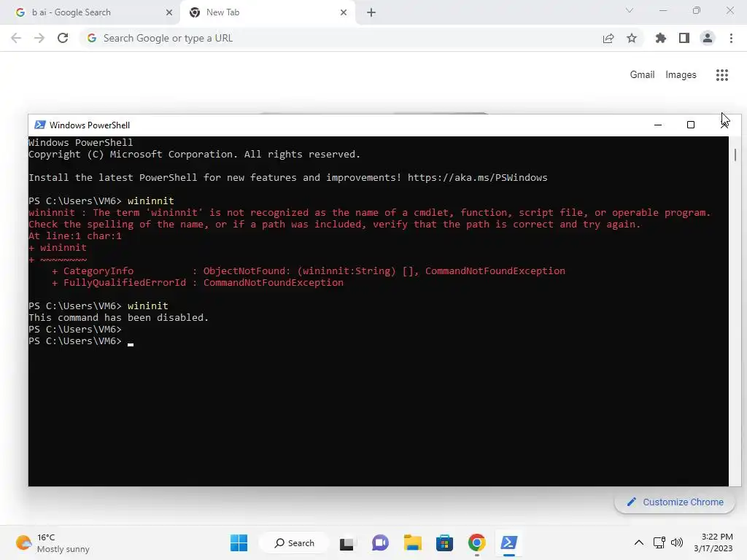Close the 'b ai - Google Search' tab
The height and width of the screenshot is (560, 747).
click(169, 12)
